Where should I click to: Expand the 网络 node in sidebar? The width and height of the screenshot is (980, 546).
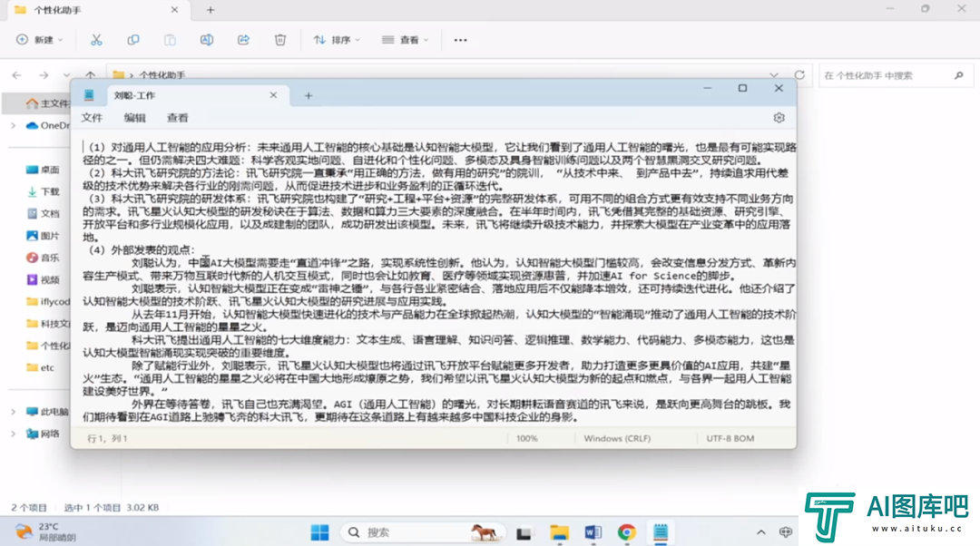point(13,434)
